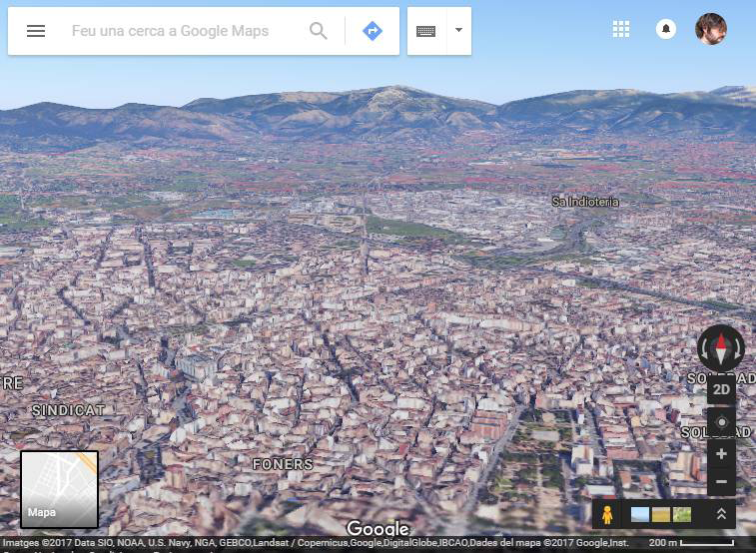Switch to Mapa view thumbnail
The height and width of the screenshot is (553, 756).
click(60, 489)
